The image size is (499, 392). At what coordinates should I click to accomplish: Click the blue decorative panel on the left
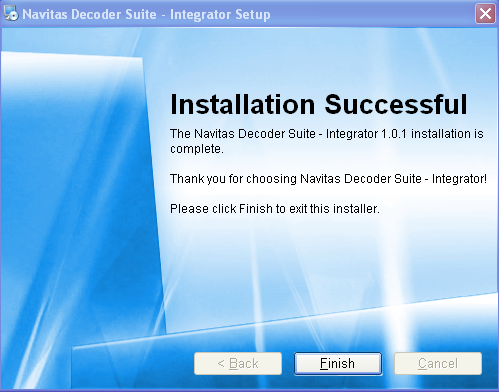[77, 200]
